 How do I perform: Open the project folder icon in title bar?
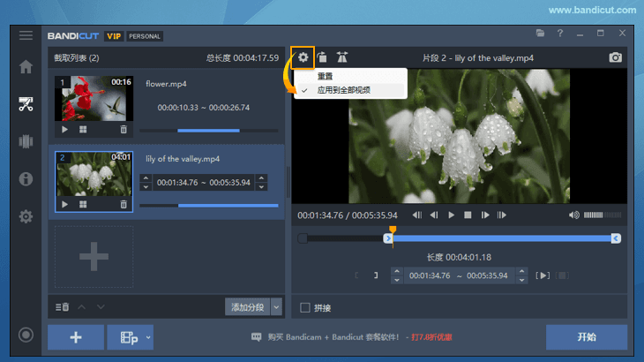[540, 34]
